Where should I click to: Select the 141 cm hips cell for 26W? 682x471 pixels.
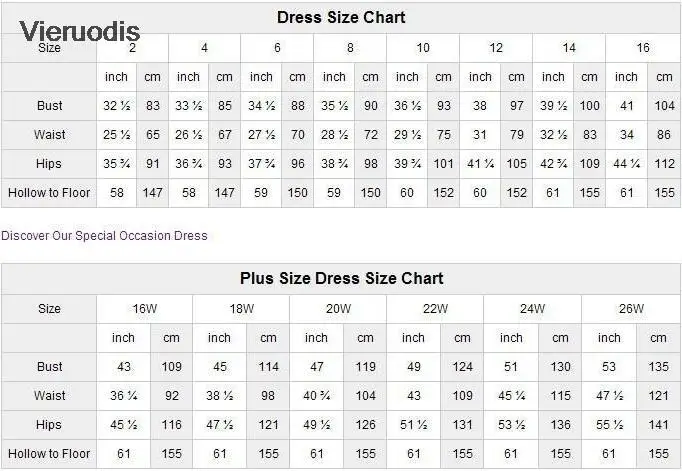(658, 425)
